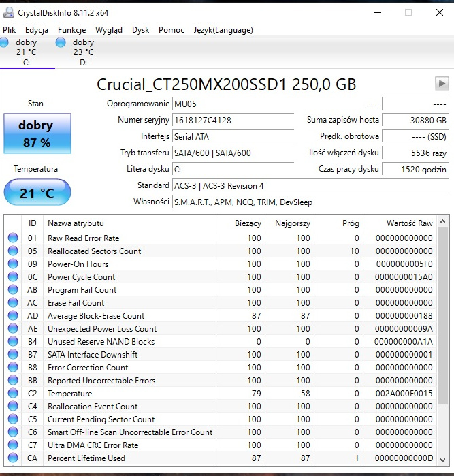Switch to the D: drive tab showing 23 °C
This screenshot has height=476, width=454.
click(83, 52)
